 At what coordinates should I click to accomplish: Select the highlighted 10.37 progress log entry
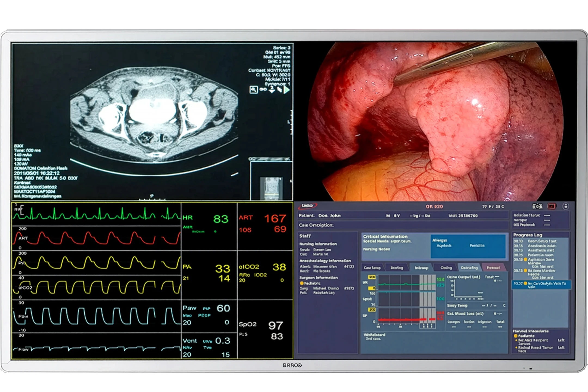[x=541, y=285]
